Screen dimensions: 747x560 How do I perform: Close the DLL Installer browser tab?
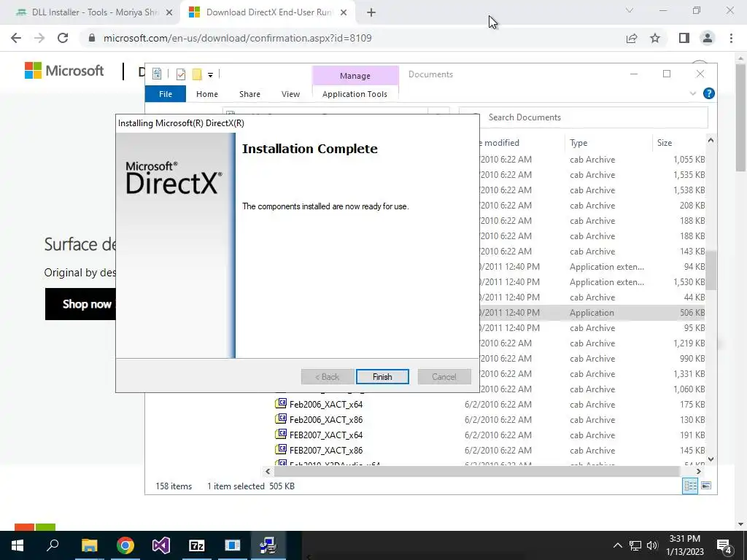click(x=169, y=12)
